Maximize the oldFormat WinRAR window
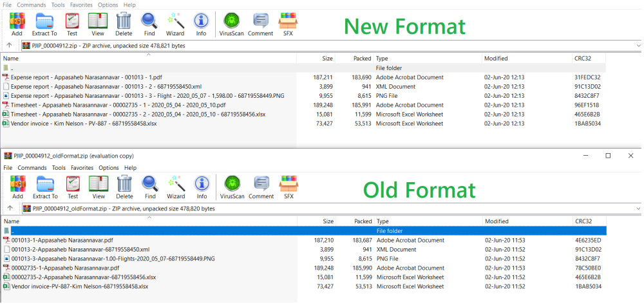 click(609, 156)
